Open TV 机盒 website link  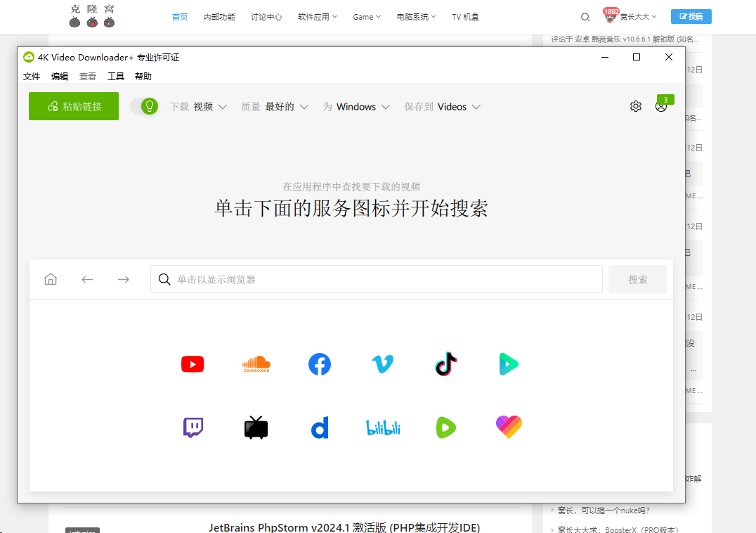(x=465, y=17)
